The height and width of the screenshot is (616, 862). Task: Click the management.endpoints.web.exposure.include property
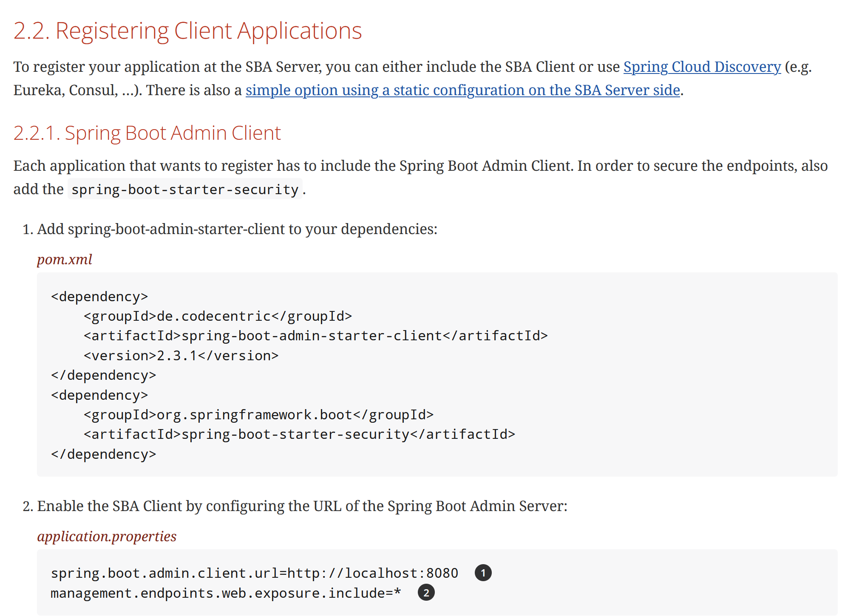click(225, 593)
